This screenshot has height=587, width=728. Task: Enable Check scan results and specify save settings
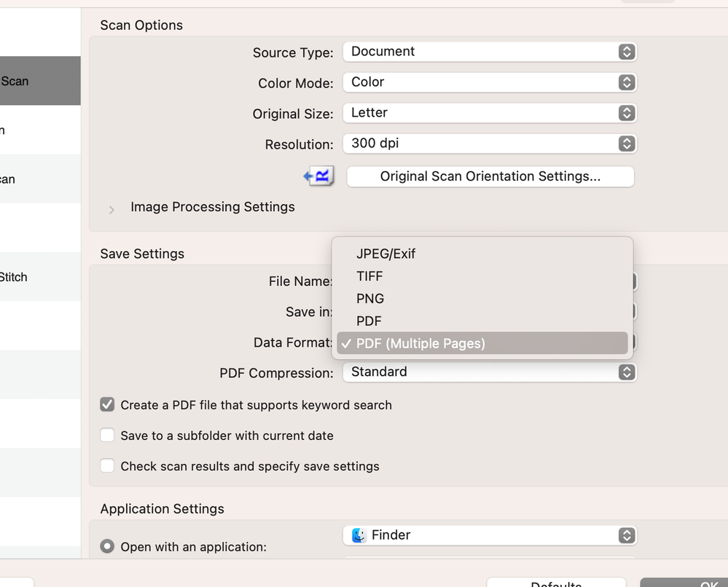point(108,466)
